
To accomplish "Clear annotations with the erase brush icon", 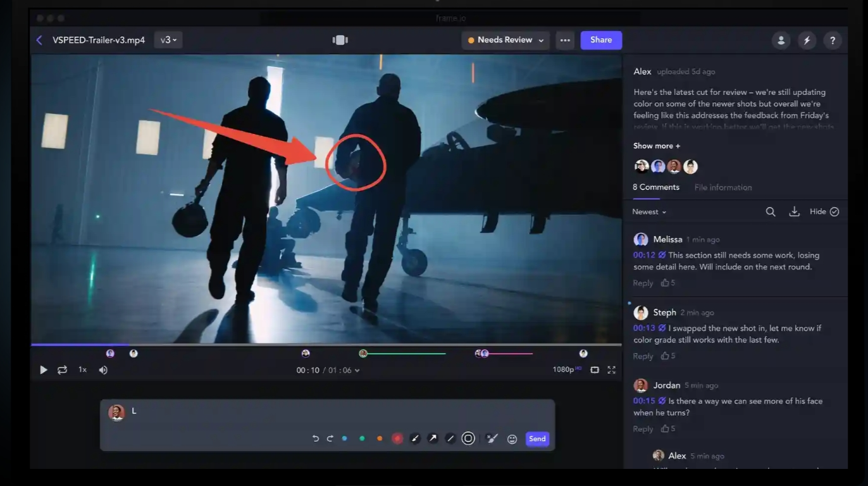I will pyautogui.click(x=492, y=439).
